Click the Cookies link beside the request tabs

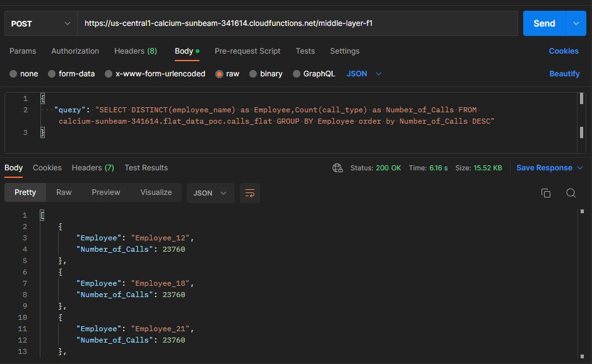tap(564, 51)
